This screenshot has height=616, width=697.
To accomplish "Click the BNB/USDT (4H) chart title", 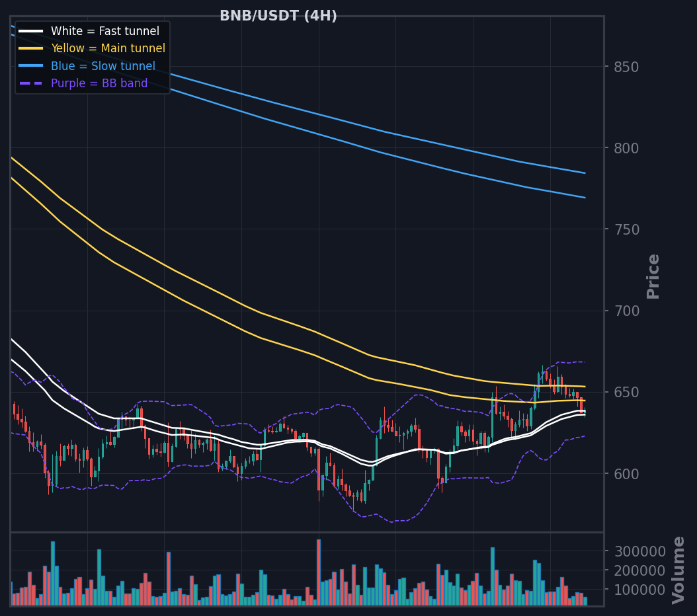I will click(278, 16).
